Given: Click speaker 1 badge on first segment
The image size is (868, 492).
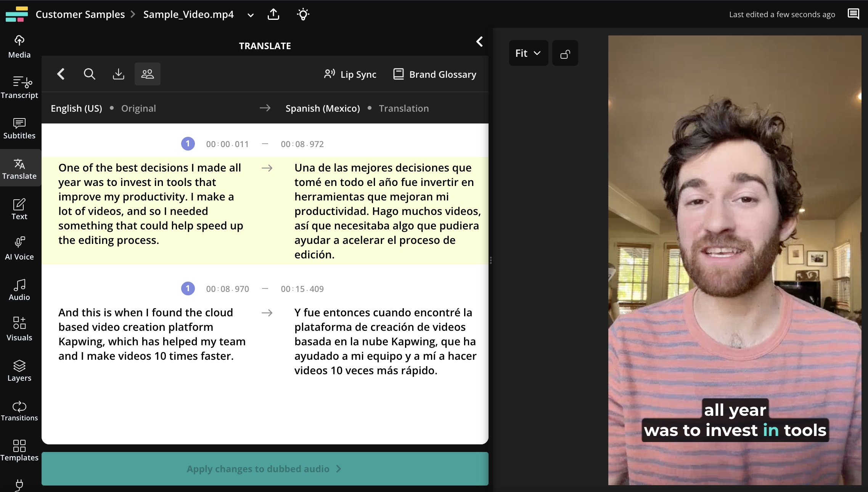Looking at the screenshot, I should click(188, 144).
